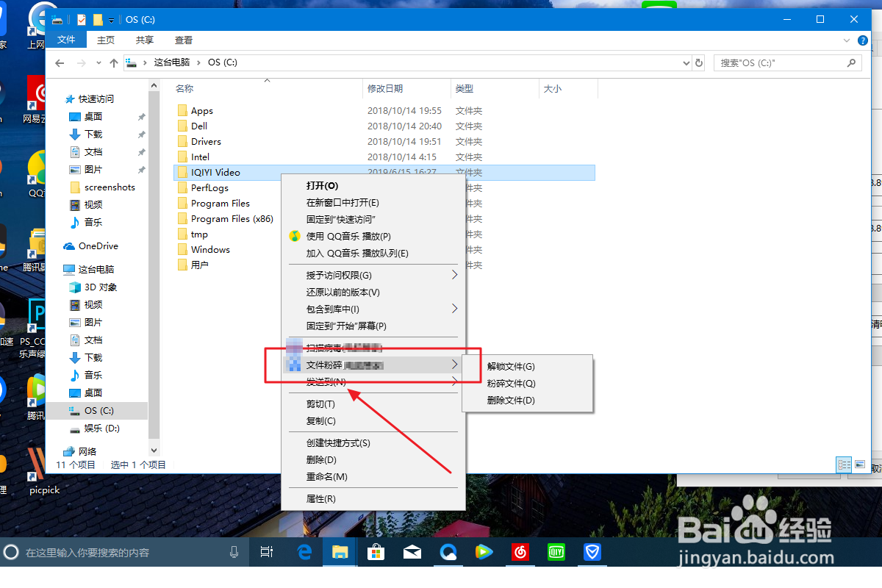Refresh the folder using the address bar refresh icon
Screen dimensions: 882x588
698,62
